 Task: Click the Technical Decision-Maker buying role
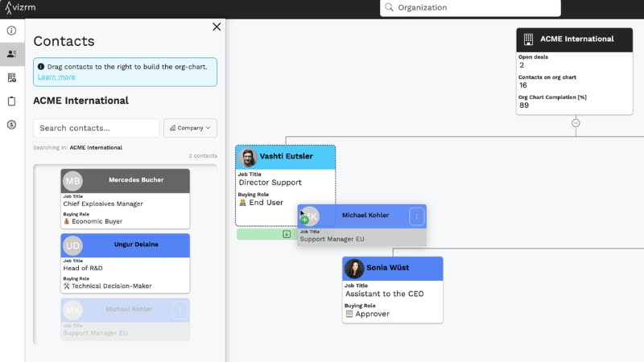point(107,286)
